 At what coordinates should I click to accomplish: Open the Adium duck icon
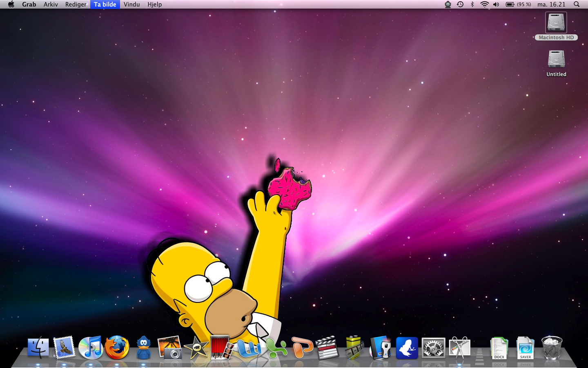(144, 348)
